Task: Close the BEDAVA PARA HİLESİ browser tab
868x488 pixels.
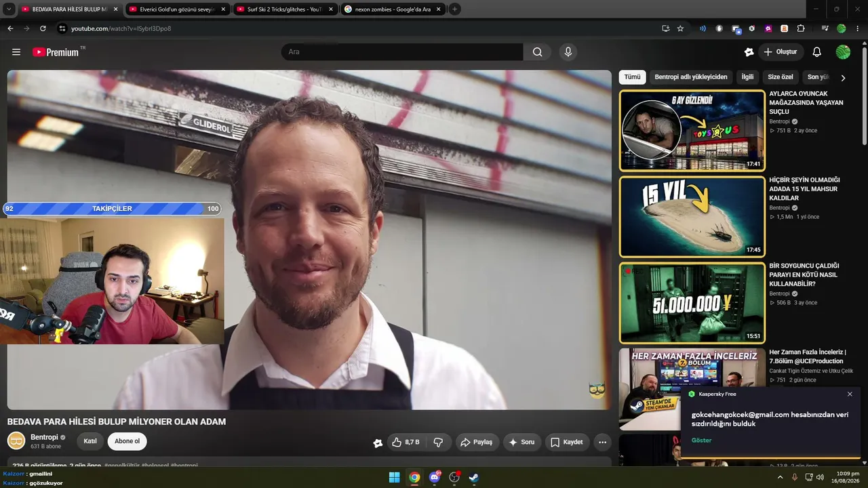Action: (115, 9)
